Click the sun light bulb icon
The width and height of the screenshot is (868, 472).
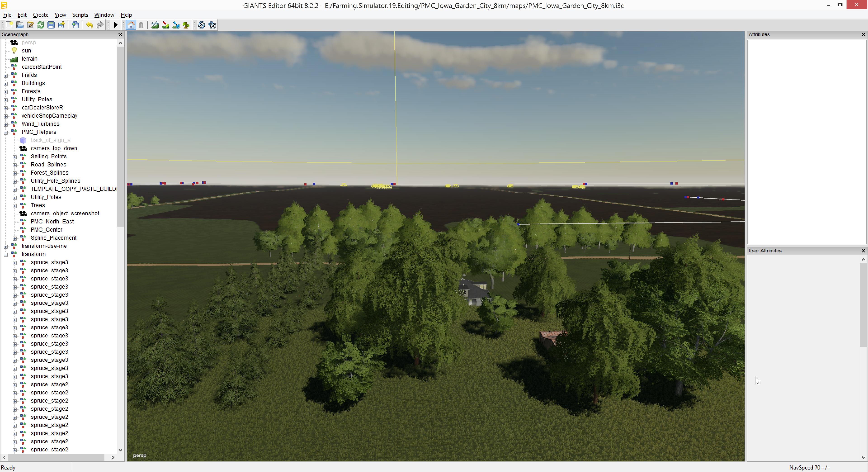click(x=14, y=51)
